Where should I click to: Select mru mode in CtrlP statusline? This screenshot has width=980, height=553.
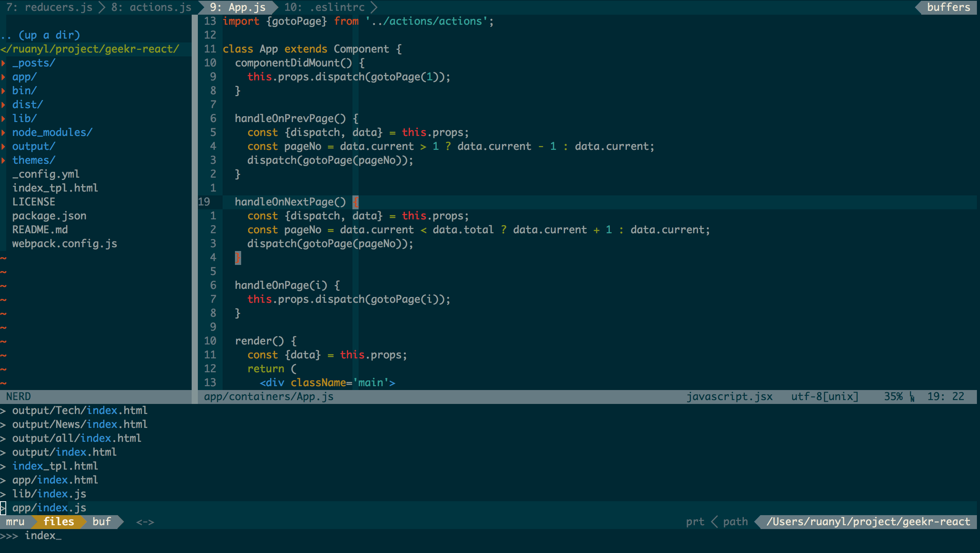(x=15, y=522)
